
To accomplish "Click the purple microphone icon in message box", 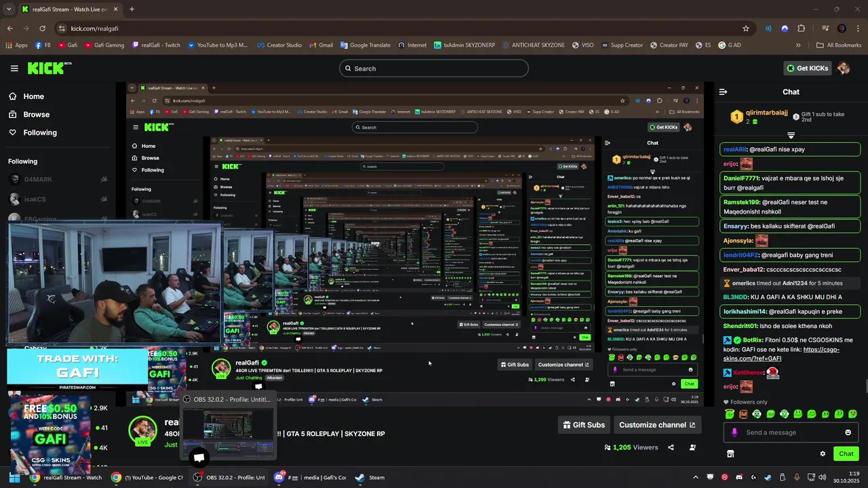I will [x=734, y=432].
